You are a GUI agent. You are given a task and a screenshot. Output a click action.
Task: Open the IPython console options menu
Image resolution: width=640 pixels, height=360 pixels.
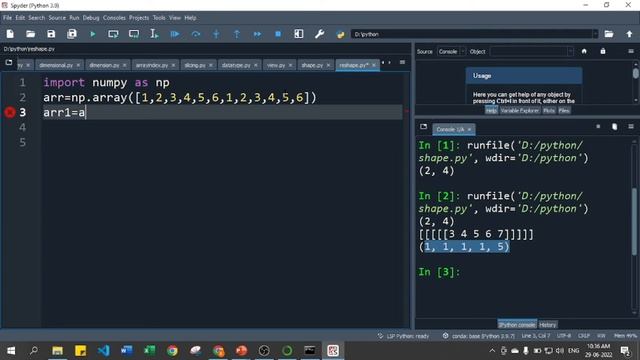click(631, 127)
